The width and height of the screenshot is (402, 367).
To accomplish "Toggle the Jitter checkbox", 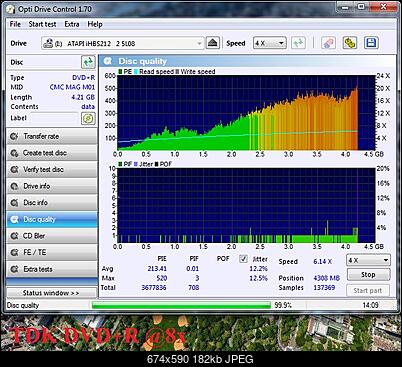I will tap(244, 259).
